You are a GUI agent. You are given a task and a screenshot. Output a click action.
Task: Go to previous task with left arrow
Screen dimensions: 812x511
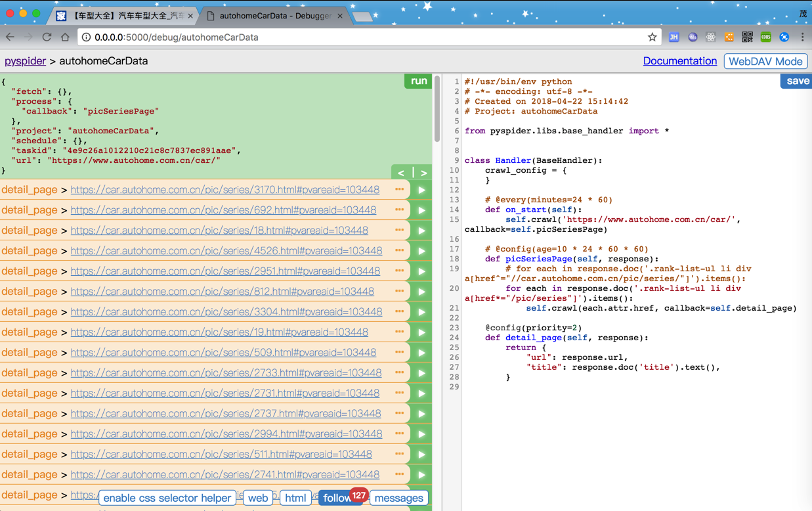point(401,173)
